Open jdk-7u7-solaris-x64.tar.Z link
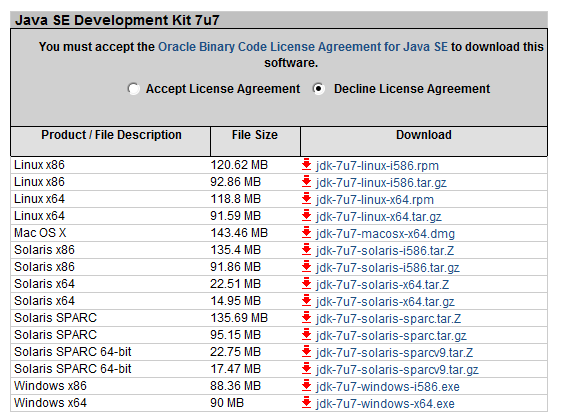Viewport: 564px width, 419px height. point(382,284)
